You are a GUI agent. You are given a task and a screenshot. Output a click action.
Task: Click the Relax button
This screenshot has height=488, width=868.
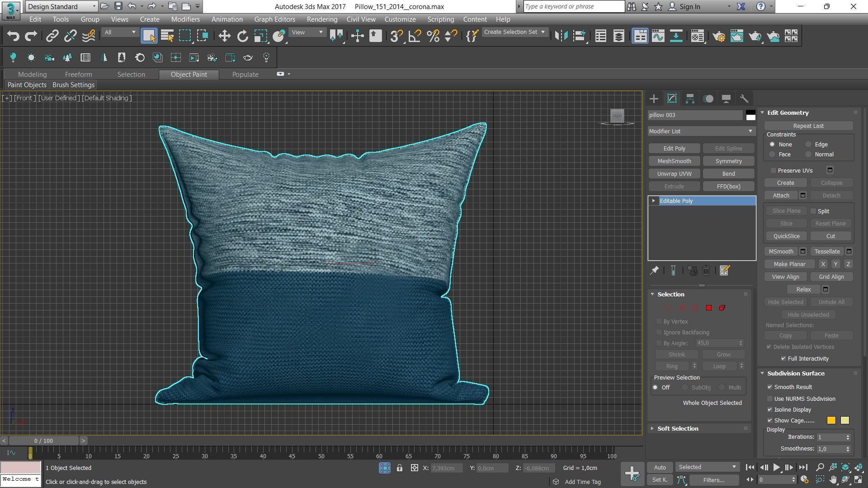(x=803, y=290)
